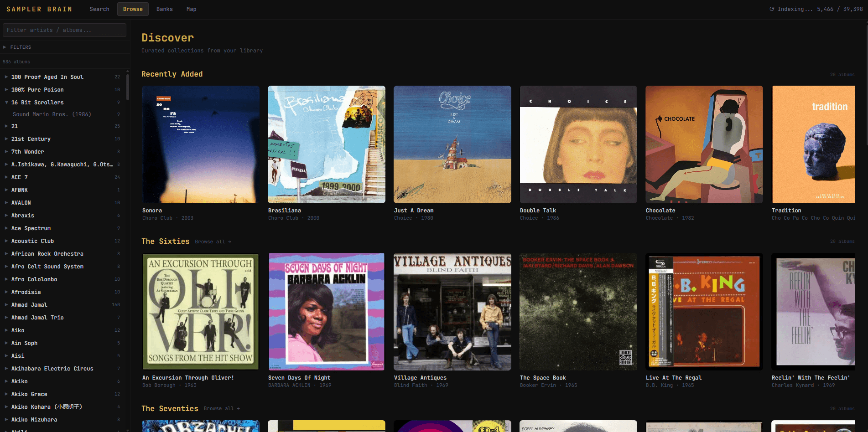Click Browse all next to The Sixties
The image size is (868, 432).
tap(213, 242)
